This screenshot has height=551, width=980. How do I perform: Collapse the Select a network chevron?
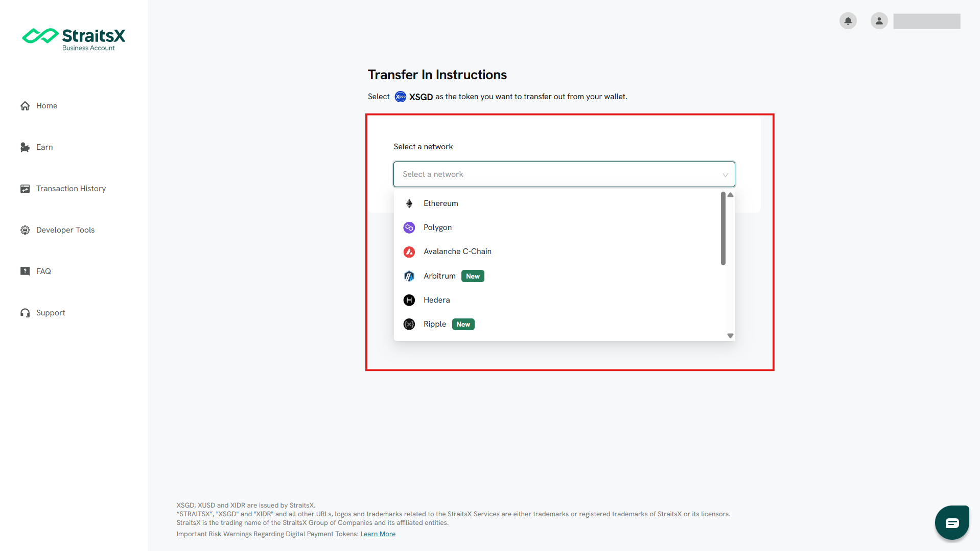(x=725, y=175)
